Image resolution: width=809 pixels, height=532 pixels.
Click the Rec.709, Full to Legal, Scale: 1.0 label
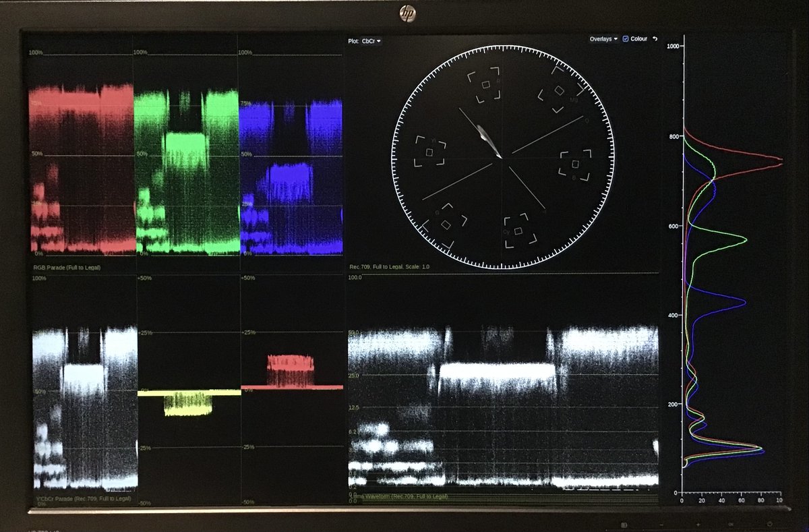(389, 267)
